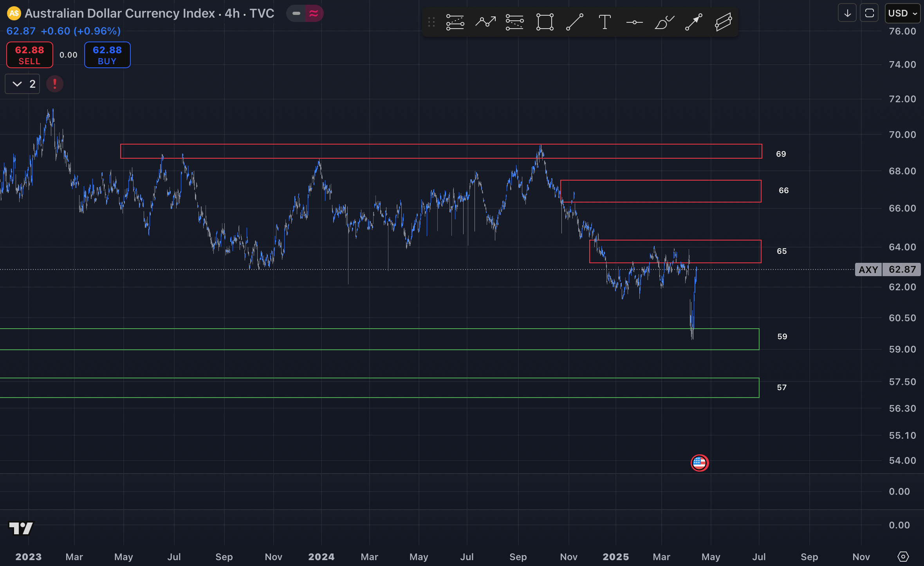The image size is (924, 566).
Task: Open the parallel channel tool
Action: (x=723, y=22)
